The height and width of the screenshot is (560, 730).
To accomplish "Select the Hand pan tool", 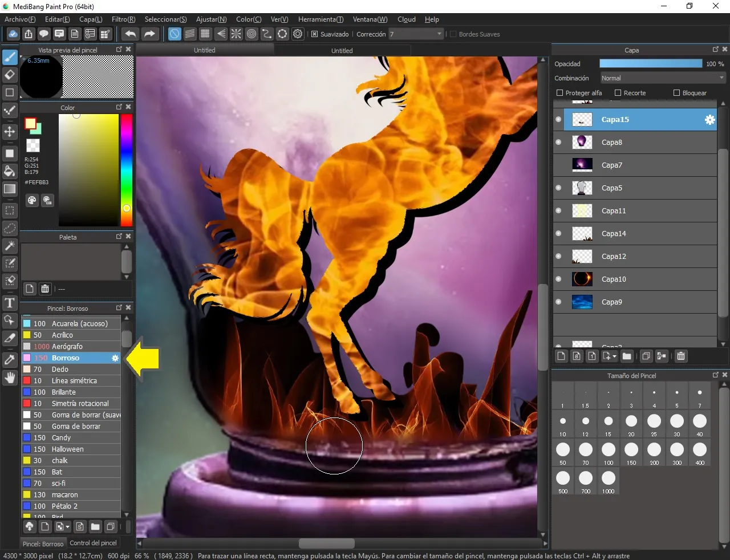I will tap(10, 378).
